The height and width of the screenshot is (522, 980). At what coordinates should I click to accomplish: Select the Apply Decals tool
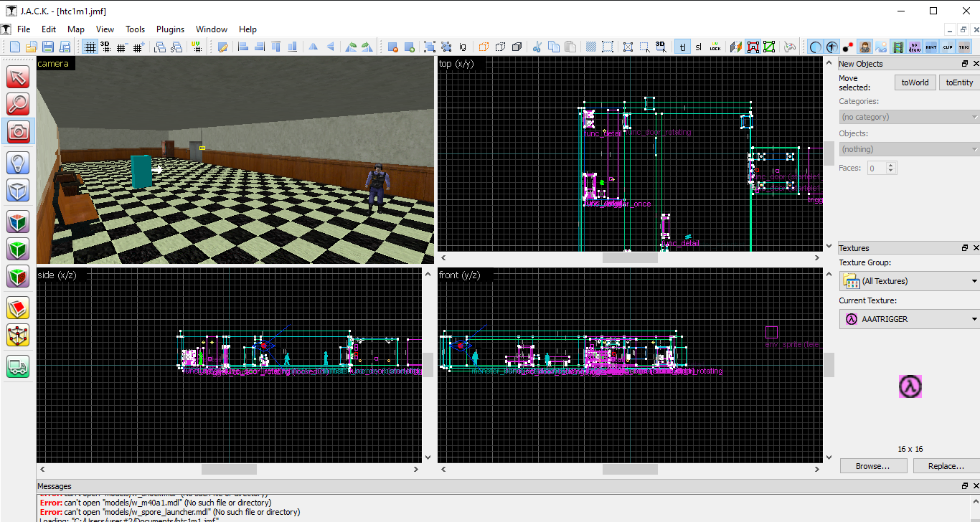18,276
